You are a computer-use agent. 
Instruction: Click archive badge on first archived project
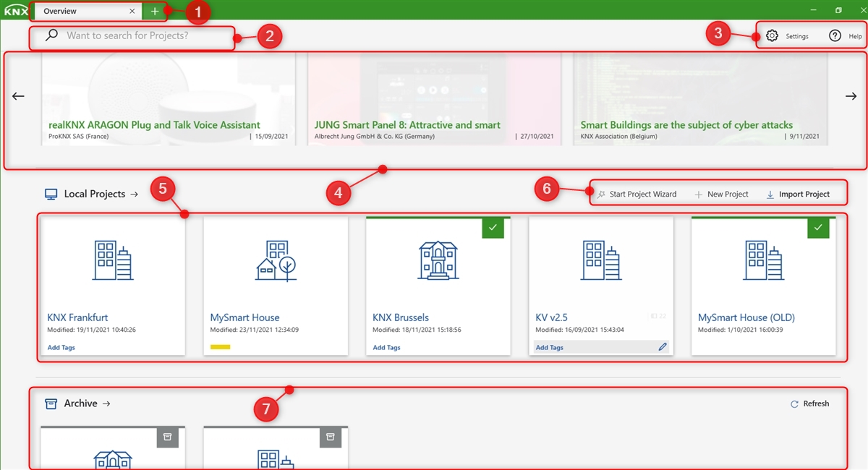(167, 437)
